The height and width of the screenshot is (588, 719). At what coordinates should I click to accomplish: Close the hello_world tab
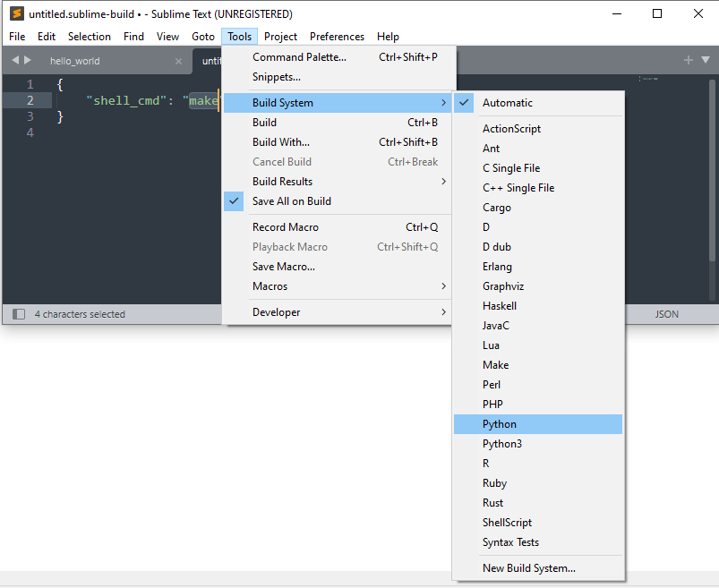tap(178, 61)
